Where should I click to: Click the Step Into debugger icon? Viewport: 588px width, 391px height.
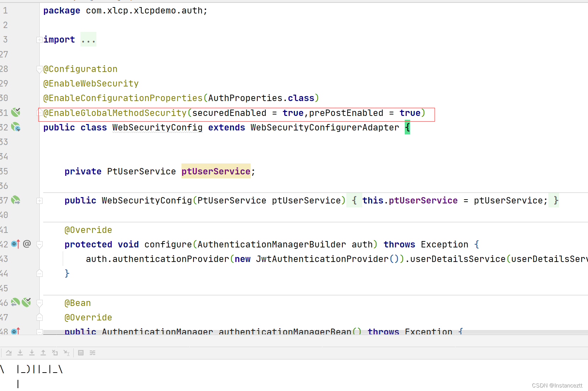(20, 353)
